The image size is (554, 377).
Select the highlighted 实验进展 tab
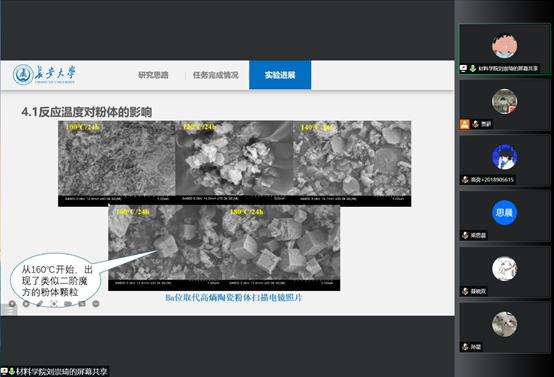(280, 75)
